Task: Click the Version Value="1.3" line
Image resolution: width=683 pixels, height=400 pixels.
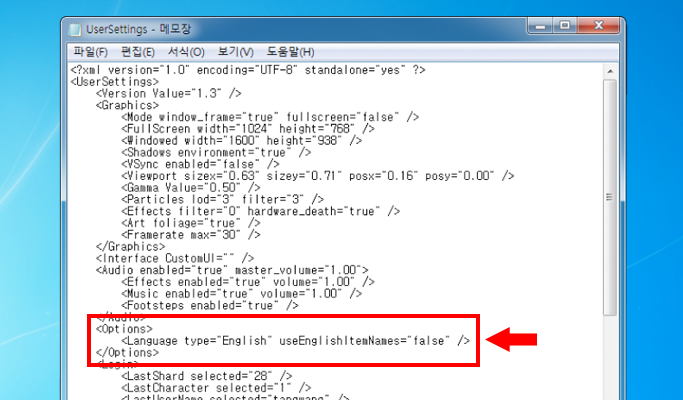Action: click(169, 94)
